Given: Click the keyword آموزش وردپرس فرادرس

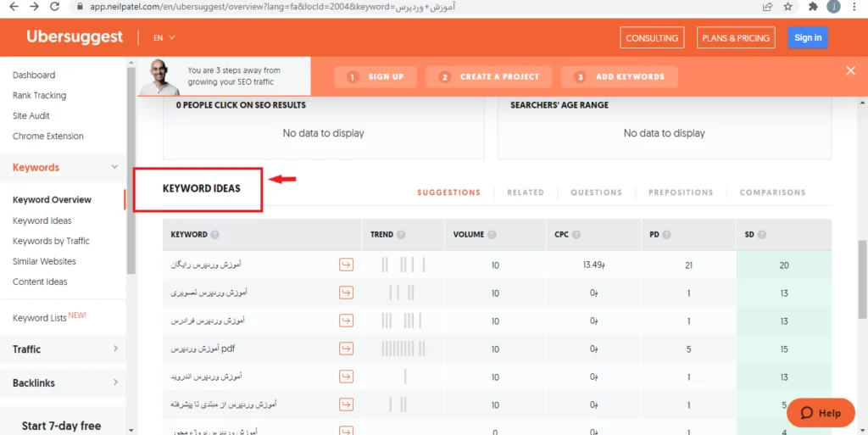Looking at the screenshot, I should click(x=207, y=321).
